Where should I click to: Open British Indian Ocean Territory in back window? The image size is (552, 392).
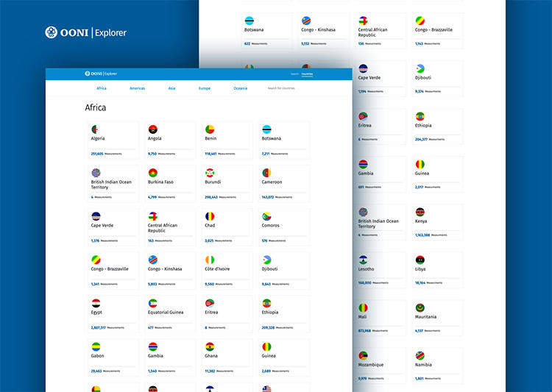pos(381,222)
